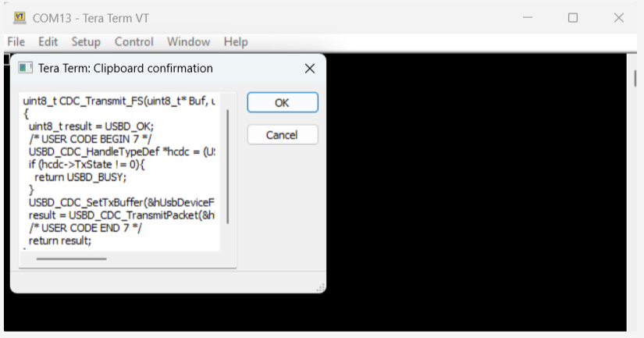Open the Help menu
Image resolution: width=644 pixels, height=338 pixels.
point(236,42)
